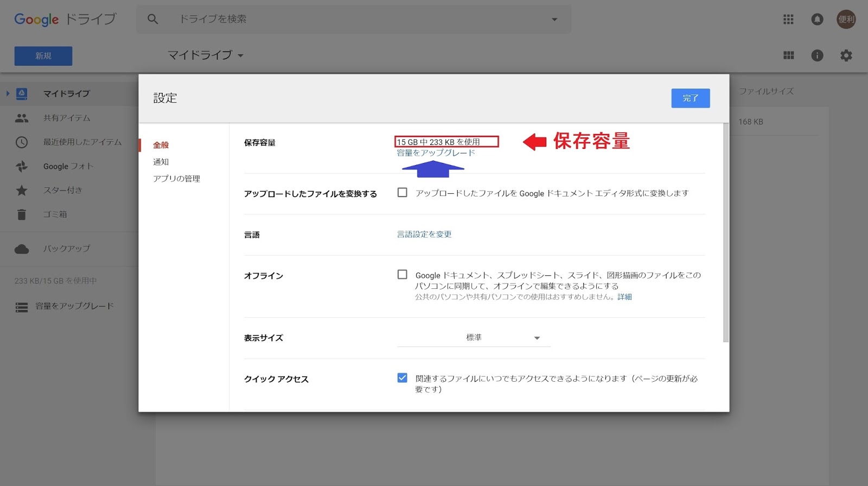Screen dimensions: 868x486
Task: Open the settings gear icon
Action: (846, 55)
